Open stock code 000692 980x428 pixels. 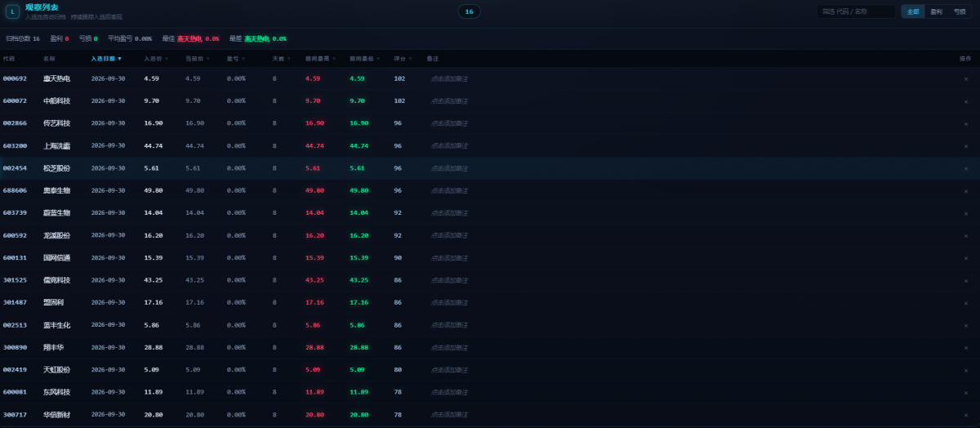point(15,78)
